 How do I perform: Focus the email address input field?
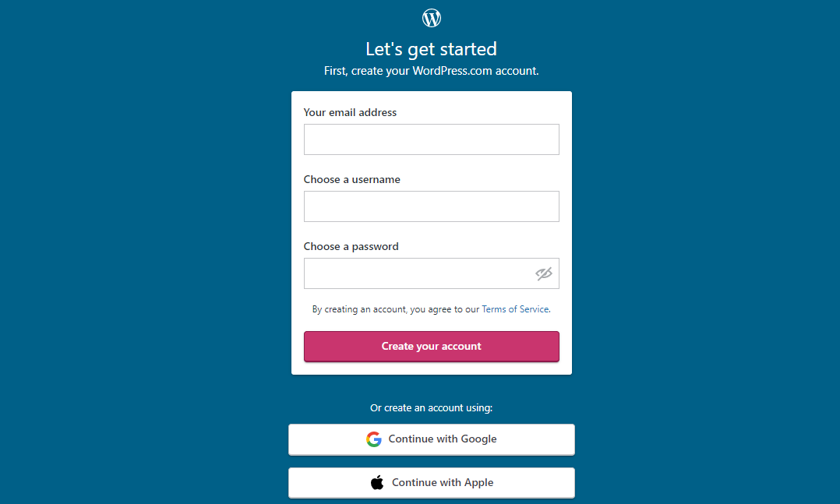(431, 139)
